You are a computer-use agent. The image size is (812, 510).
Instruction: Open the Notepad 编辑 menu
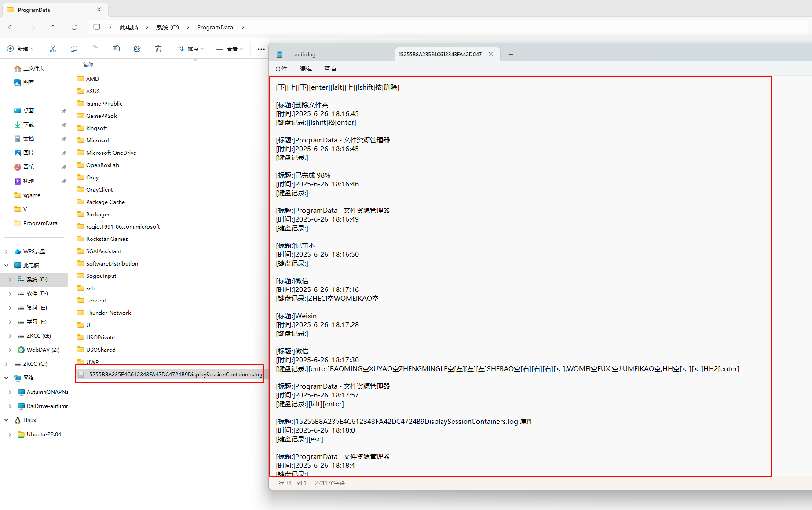pos(306,69)
